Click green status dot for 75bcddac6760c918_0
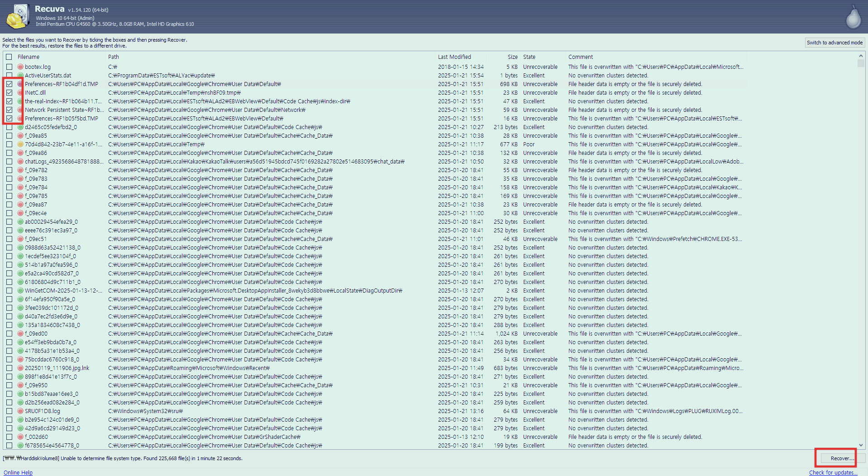Screen dimensions: 868x476 pos(20,360)
